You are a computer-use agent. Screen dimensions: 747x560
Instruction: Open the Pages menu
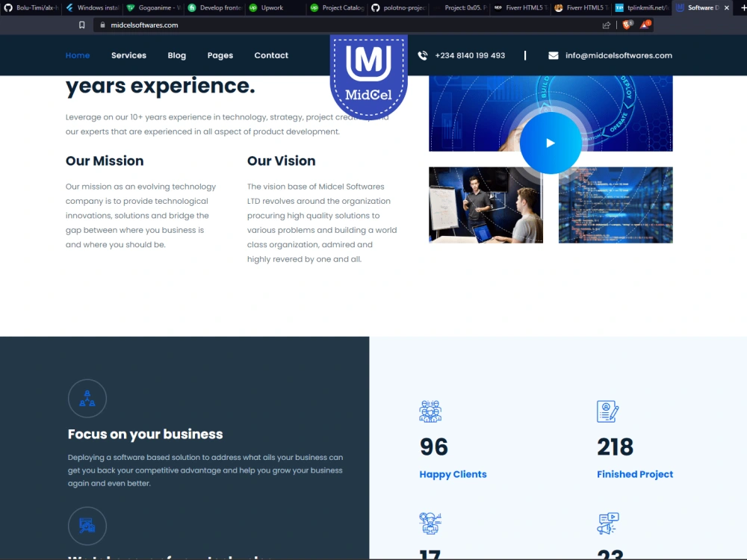[x=220, y=55]
